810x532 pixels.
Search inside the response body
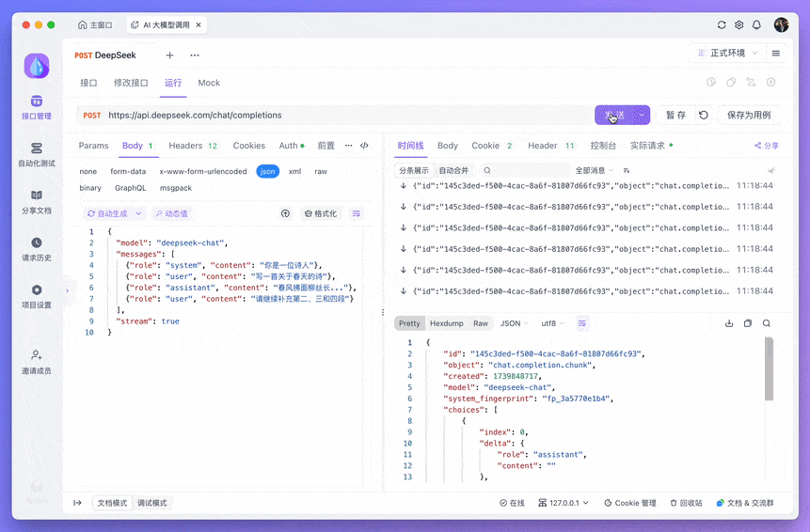point(767,323)
